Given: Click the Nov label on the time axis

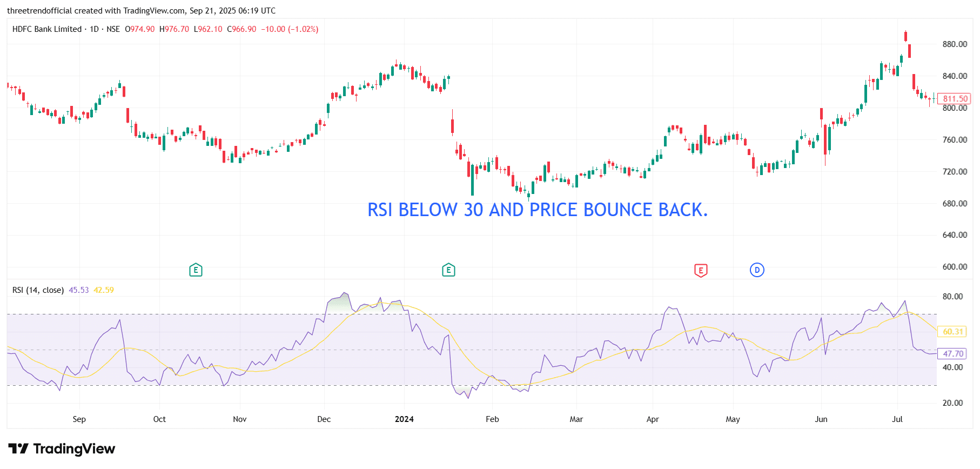Looking at the screenshot, I should coord(240,419).
